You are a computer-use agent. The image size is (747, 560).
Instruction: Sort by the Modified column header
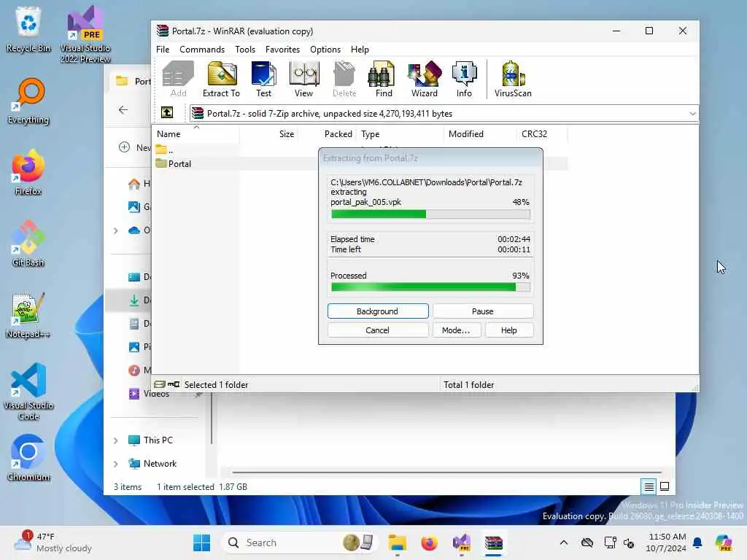click(480, 134)
